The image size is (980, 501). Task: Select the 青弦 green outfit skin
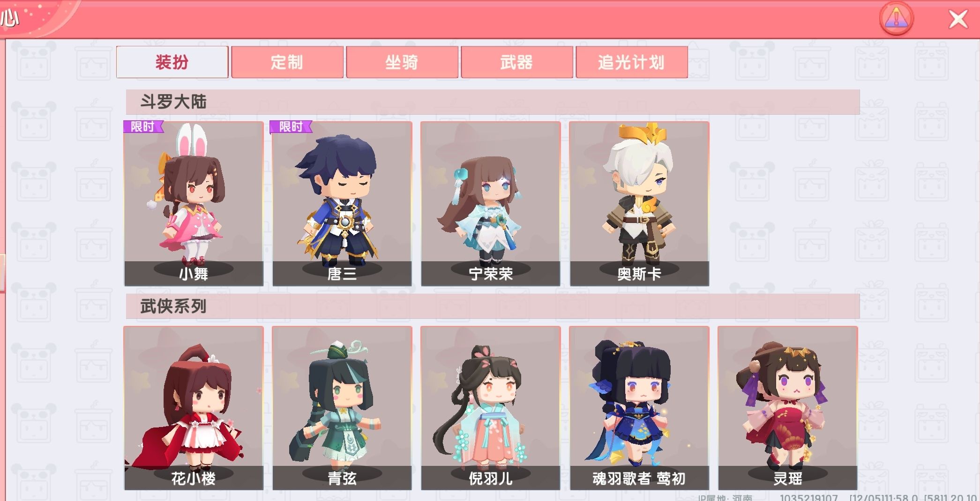[342, 408]
